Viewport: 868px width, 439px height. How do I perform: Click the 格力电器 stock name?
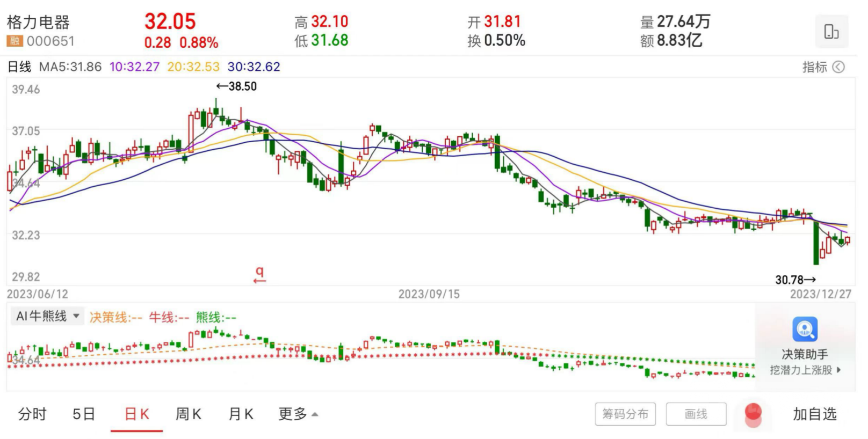point(38,23)
